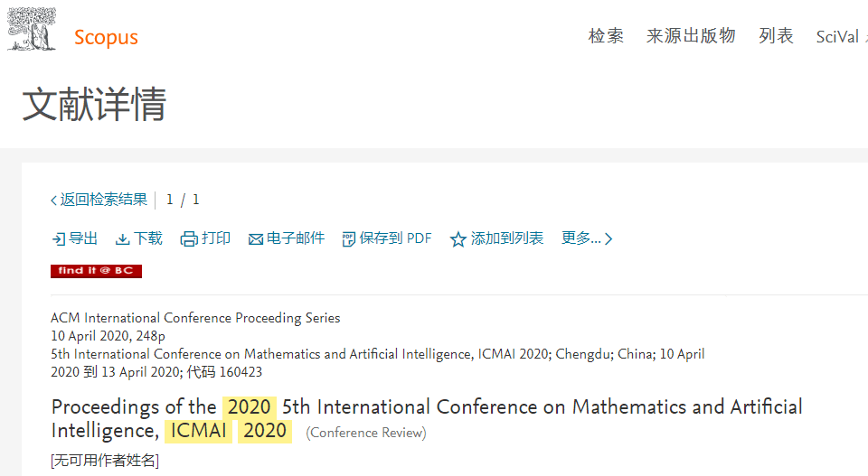Screen dimensions: 868x476
Task: Click the highlighted ICMAI keyword in title
Action: pyautogui.click(x=198, y=431)
